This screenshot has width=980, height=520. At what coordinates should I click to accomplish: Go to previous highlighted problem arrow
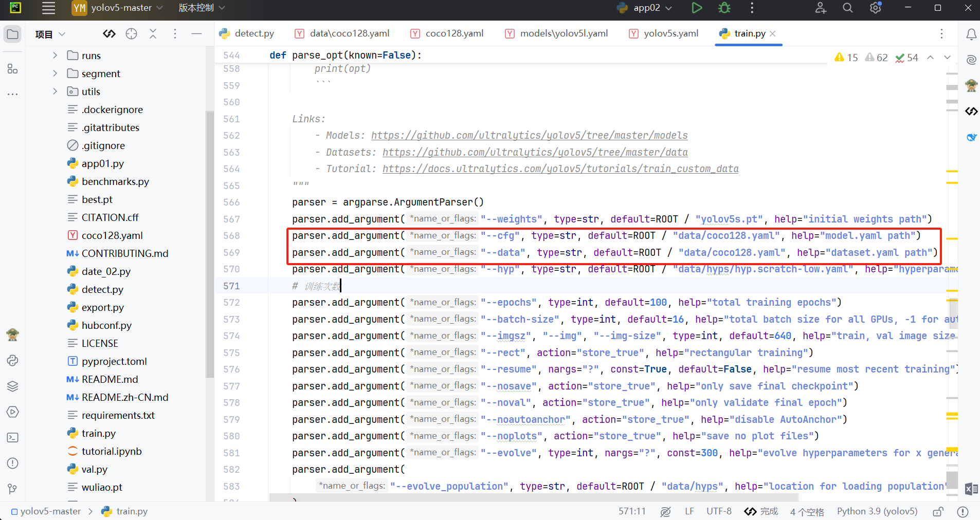(x=930, y=58)
